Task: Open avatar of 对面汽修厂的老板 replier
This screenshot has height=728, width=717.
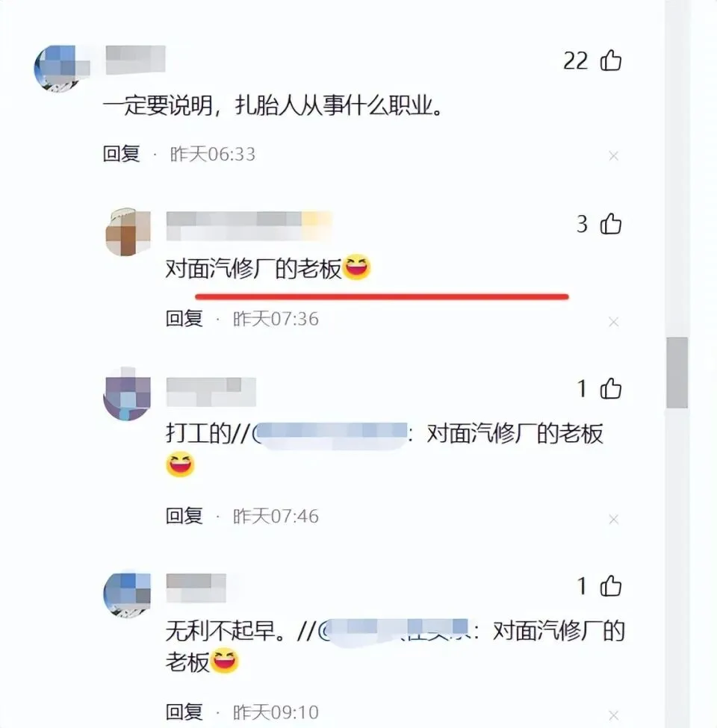Action: (128, 232)
